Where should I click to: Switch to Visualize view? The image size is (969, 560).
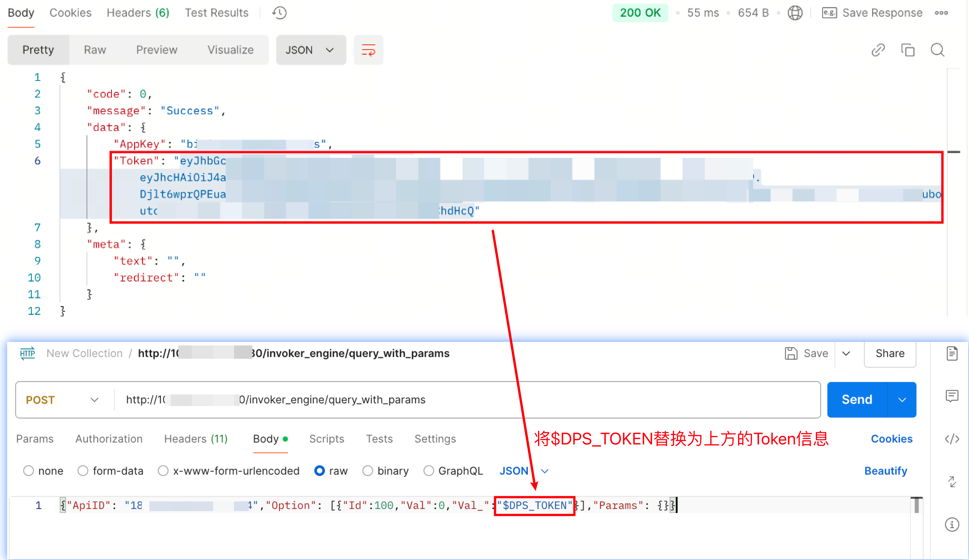point(231,50)
